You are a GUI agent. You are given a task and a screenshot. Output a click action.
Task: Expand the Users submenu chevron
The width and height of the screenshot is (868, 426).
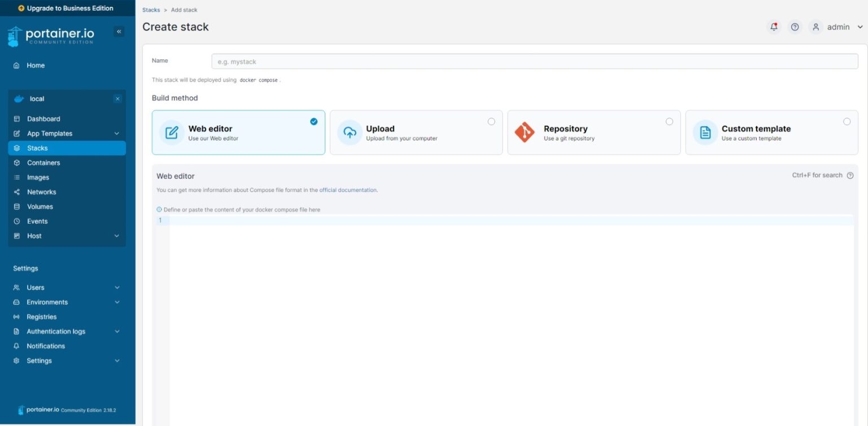117,287
